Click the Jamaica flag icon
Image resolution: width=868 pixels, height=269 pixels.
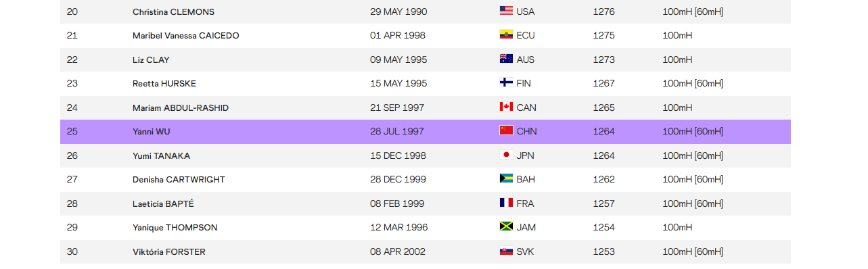(x=506, y=227)
